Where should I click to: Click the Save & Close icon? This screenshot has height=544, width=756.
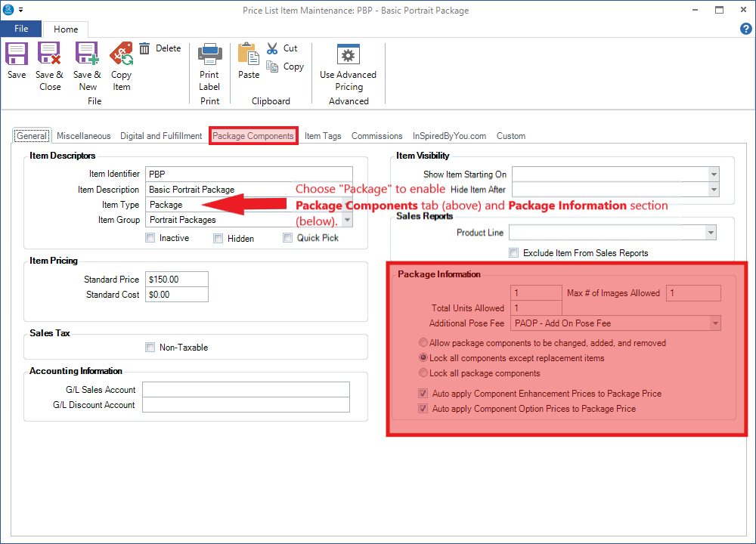pyautogui.click(x=50, y=55)
